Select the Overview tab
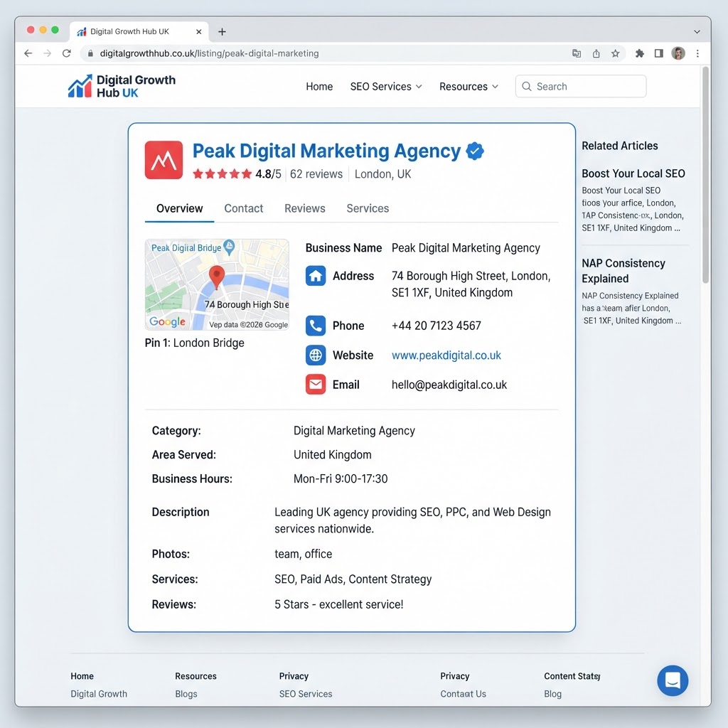This screenshot has height=728, width=728. [x=180, y=208]
